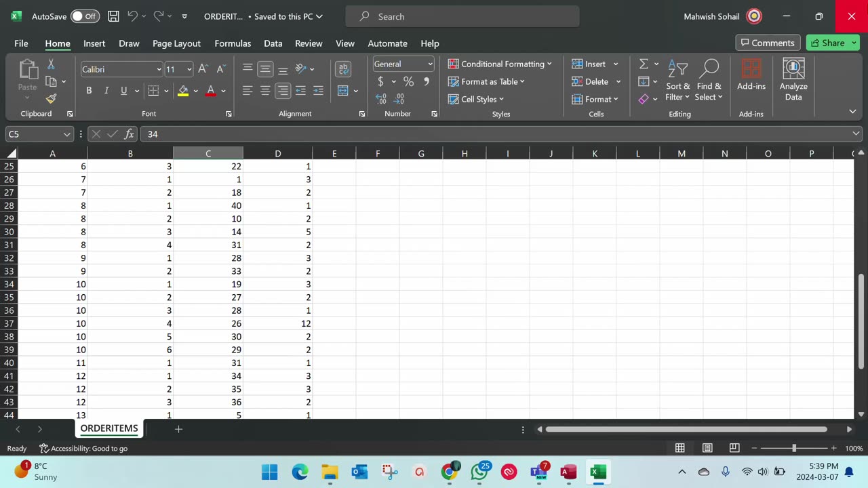Collapse the ribbon with chevron
Image resolution: width=868 pixels, height=488 pixels.
click(x=852, y=111)
